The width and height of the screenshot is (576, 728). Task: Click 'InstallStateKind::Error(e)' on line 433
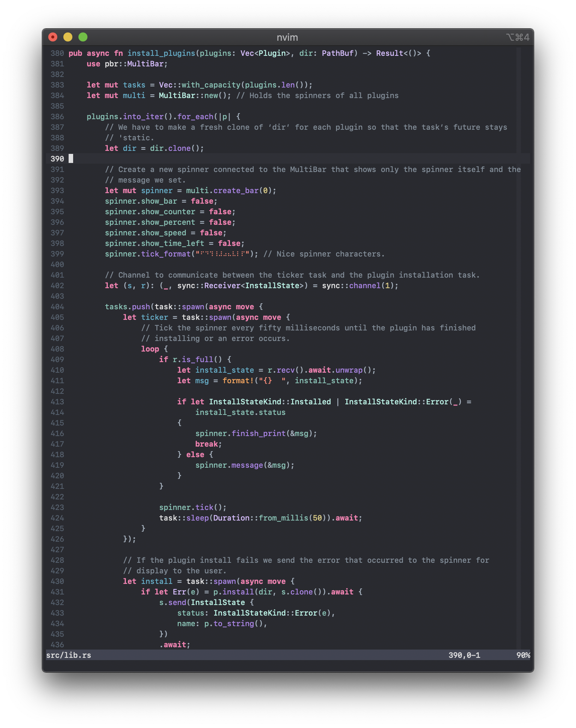272,613
